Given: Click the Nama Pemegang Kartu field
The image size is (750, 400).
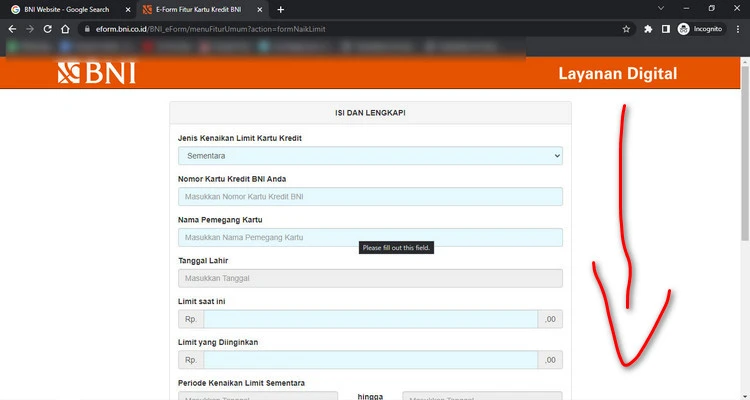Looking at the screenshot, I should tap(370, 237).
